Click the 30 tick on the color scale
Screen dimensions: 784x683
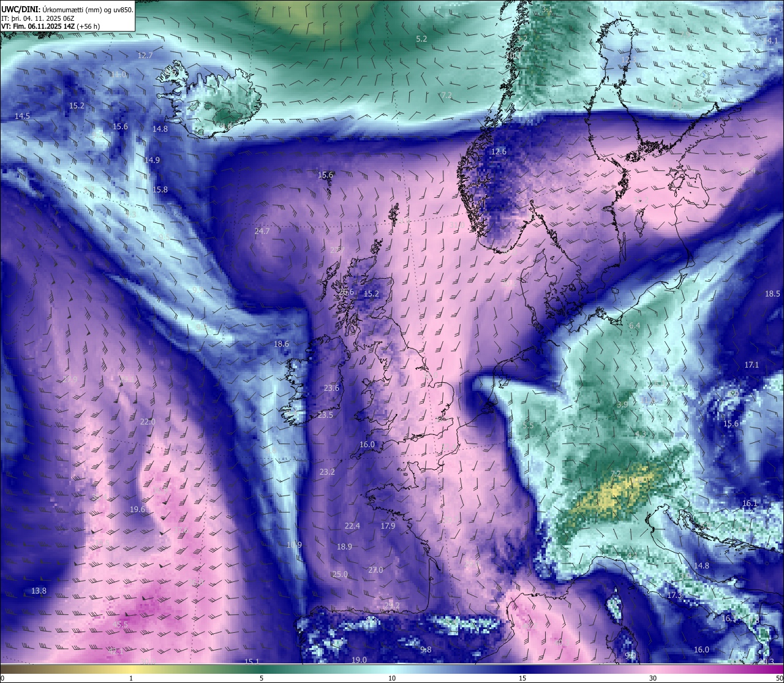click(x=654, y=678)
